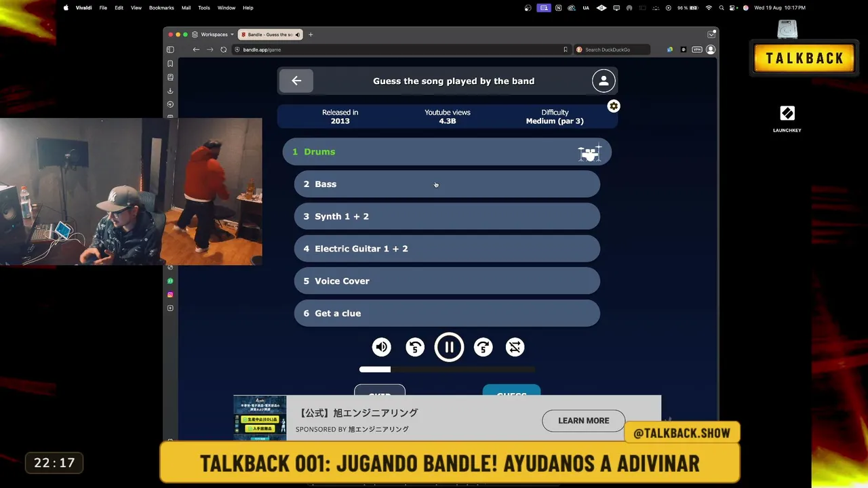Click the date and time clock
Viewport: 868px width, 488px height.
[x=780, y=8]
